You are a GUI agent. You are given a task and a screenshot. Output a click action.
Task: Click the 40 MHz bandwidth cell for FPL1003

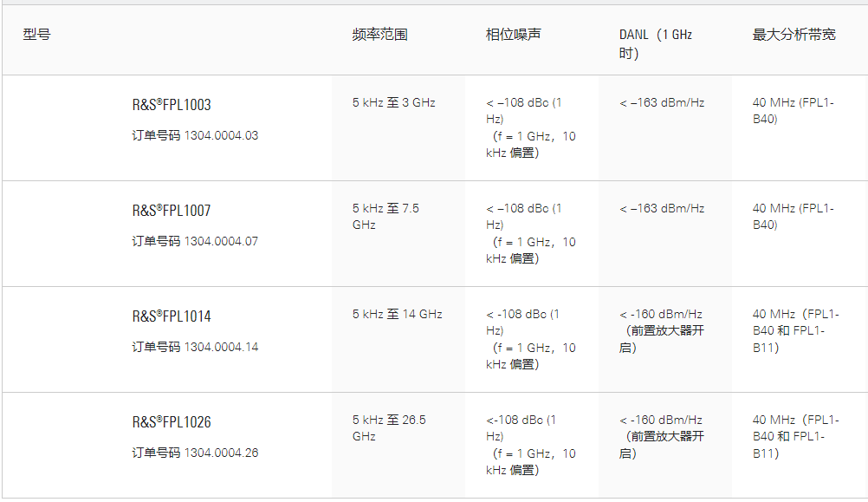click(793, 110)
